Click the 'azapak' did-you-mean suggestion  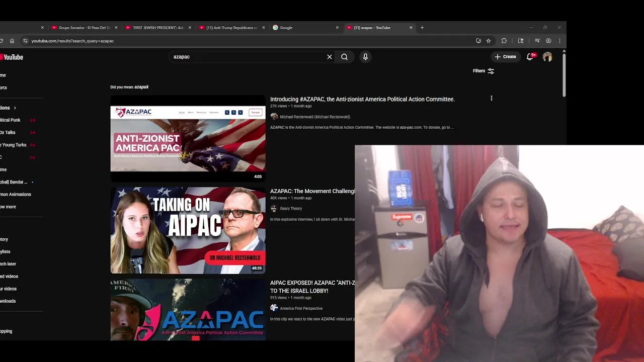pos(141,87)
